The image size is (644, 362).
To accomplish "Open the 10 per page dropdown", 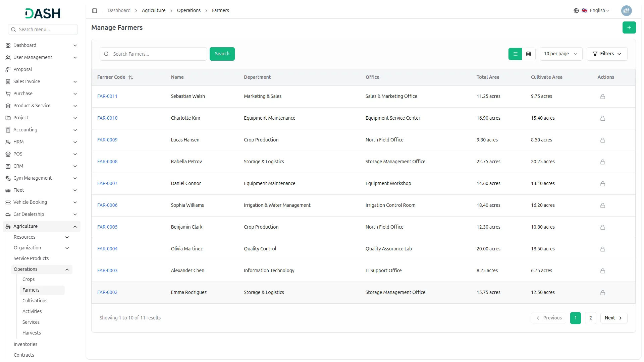I will (560, 54).
